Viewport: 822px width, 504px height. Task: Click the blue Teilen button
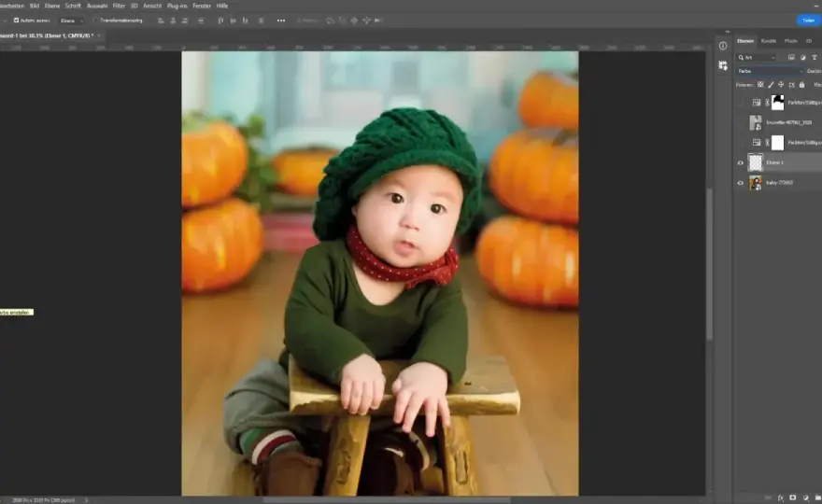(x=808, y=21)
